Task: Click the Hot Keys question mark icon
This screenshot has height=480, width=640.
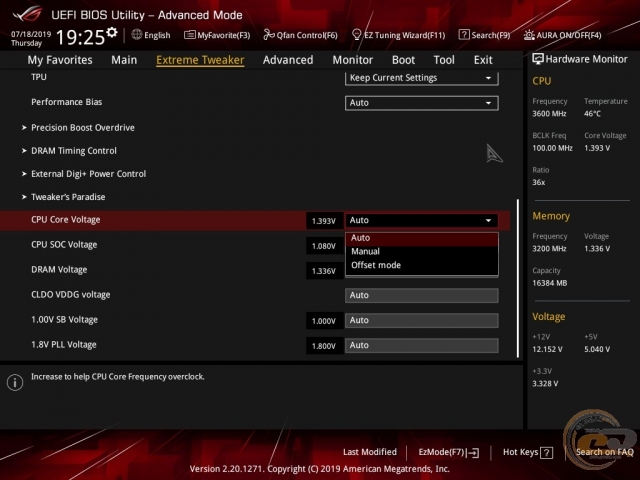Action: point(546,453)
